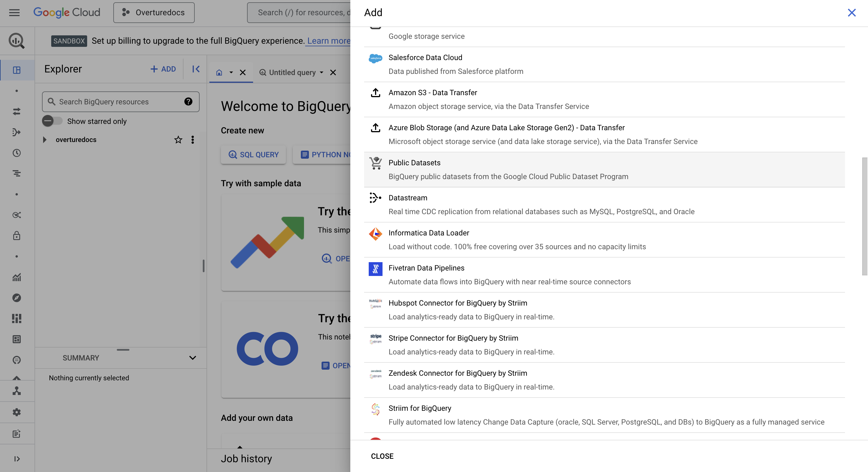Open home tab dropdown arrow

[x=231, y=72]
